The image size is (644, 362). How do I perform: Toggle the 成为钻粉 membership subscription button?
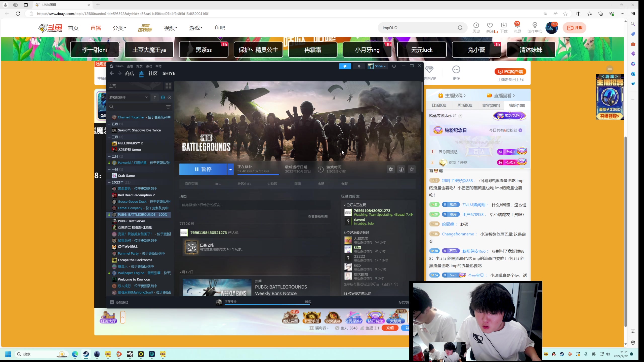tap(510, 115)
